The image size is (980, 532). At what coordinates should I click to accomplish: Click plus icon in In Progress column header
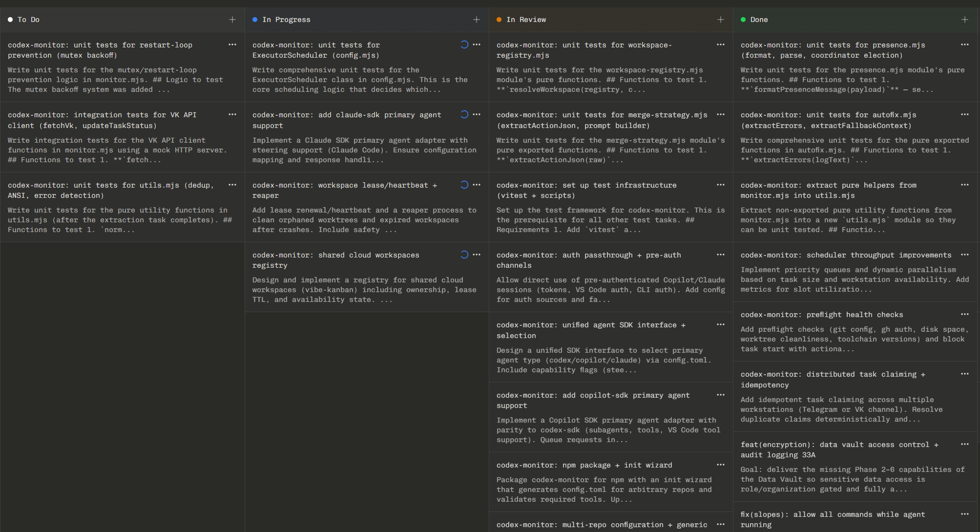(x=477, y=20)
